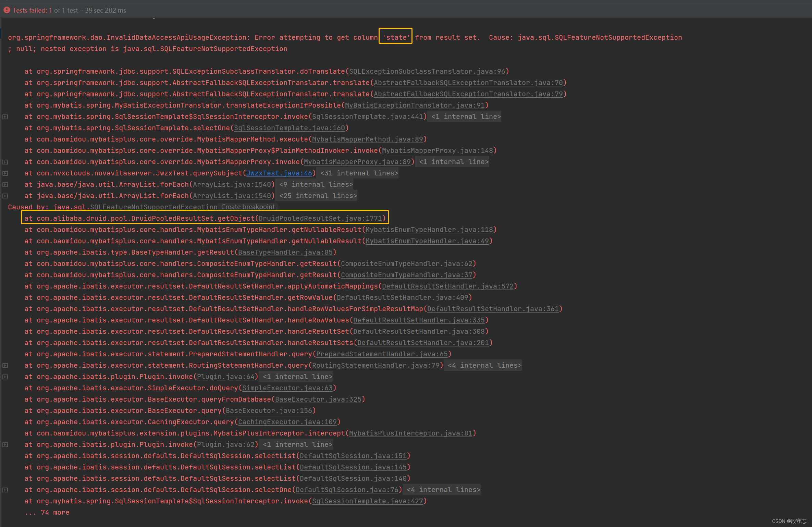Open MybatisPlusInterceptor.java:81 source file
Image resolution: width=812 pixels, height=527 pixels.
point(410,433)
